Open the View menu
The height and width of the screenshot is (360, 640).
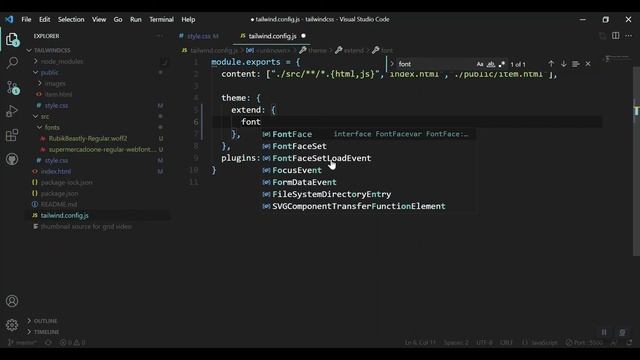pyautogui.click(x=99, y=19)
